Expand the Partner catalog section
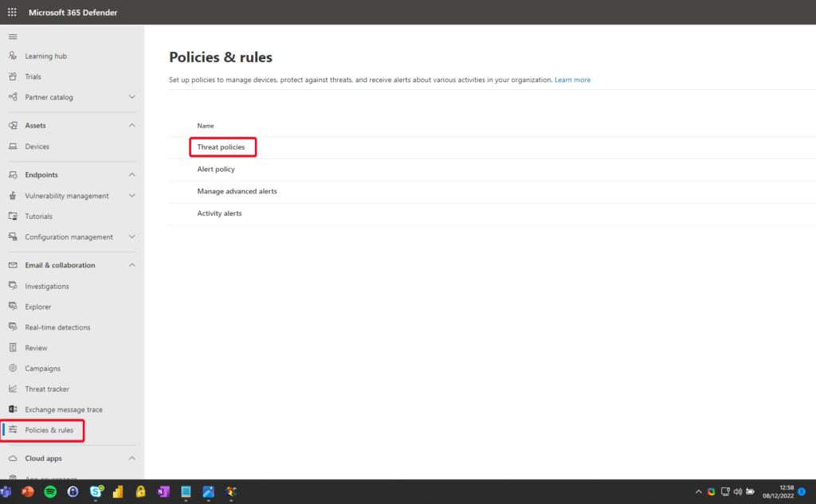Image resolution: width=816 pixels, height=504 pixels. tap(132, 96)
